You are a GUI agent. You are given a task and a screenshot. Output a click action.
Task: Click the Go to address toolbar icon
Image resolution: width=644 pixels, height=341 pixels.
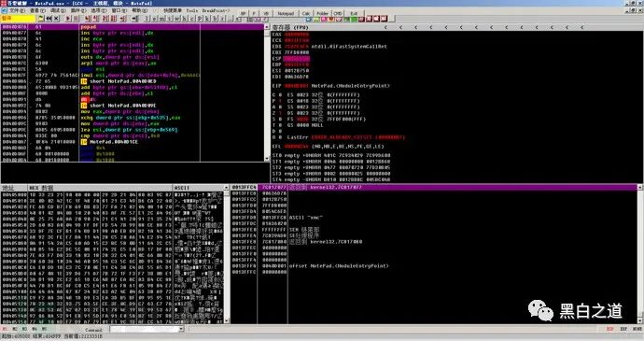133,19
